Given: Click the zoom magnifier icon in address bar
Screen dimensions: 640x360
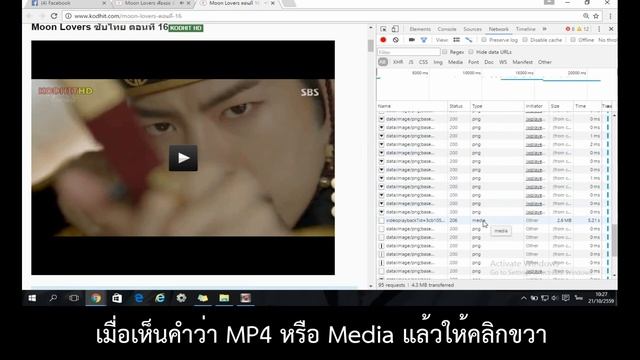Looking at the screenshot, I should pos(586,16).
